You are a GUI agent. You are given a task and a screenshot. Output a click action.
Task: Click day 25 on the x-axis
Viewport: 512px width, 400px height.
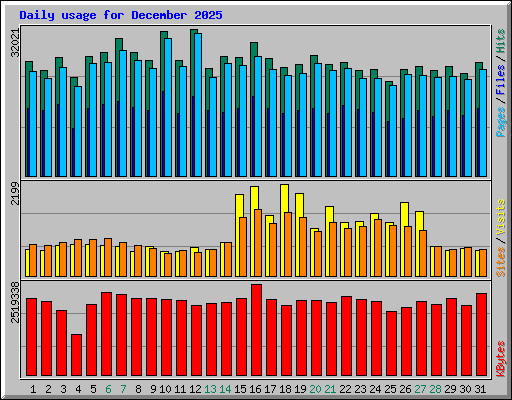pyautogui.click(x=390, y=389)
